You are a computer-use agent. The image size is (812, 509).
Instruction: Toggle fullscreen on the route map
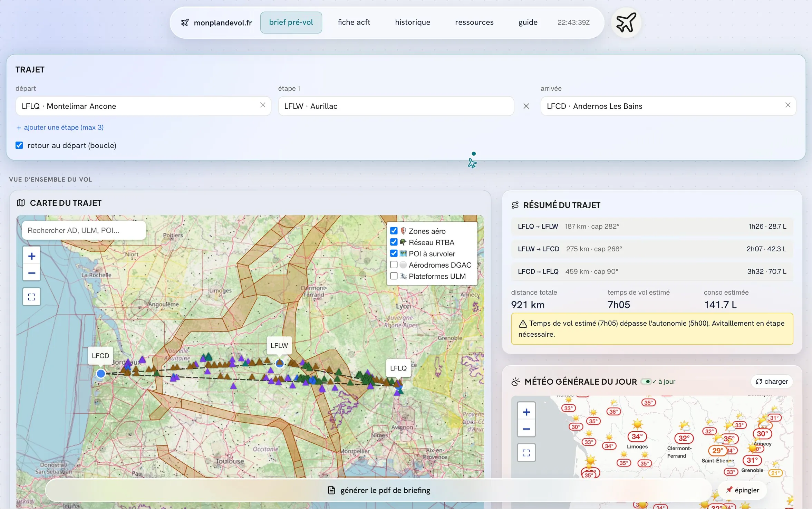click(x=31, y=297)
